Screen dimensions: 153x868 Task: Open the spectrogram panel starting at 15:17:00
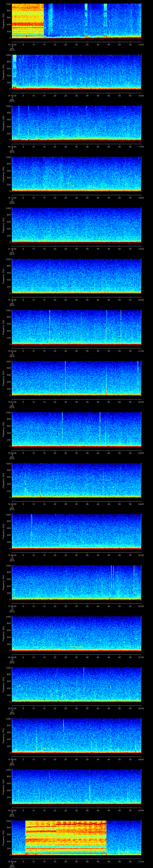(x=76, y=174)
